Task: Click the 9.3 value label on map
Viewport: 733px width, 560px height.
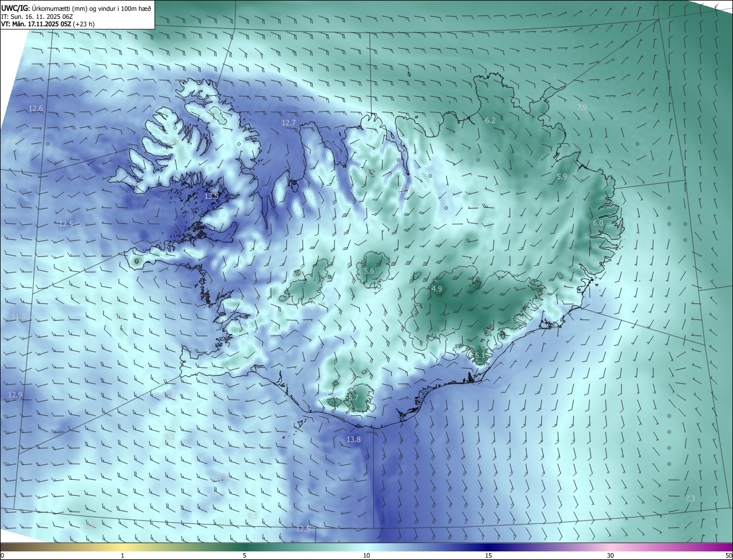Action: (x=170, y=436)
